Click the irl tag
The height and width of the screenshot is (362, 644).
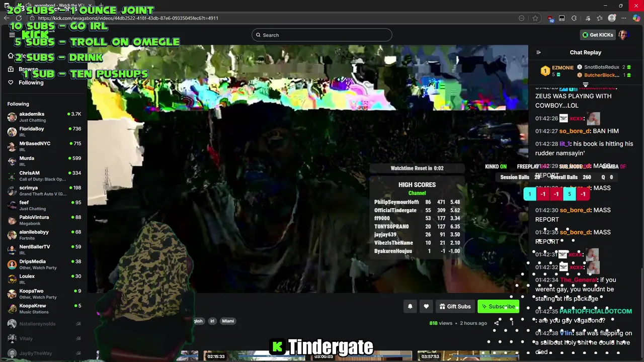pyautogui.click(x=212, y=321)
